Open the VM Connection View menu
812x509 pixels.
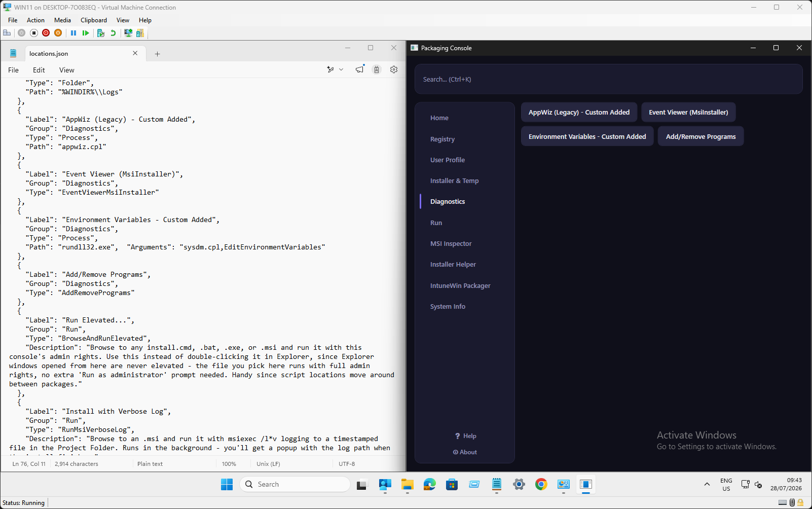point(123,20)
